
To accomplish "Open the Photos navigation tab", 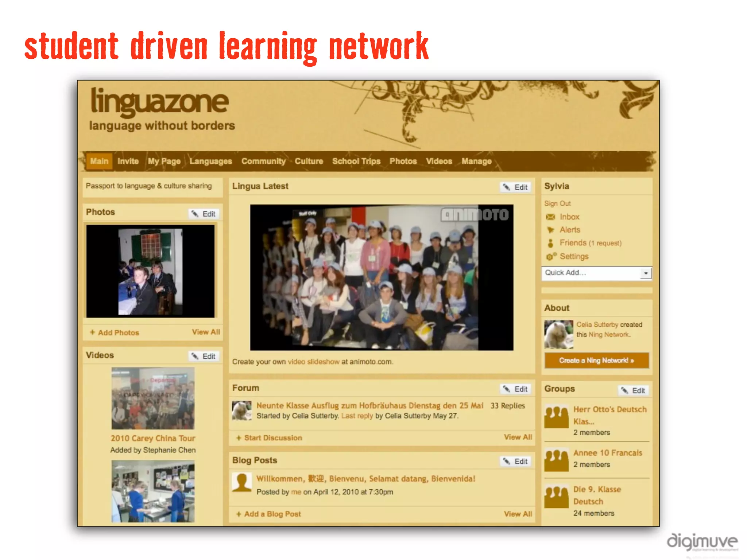I will (403, 161).
